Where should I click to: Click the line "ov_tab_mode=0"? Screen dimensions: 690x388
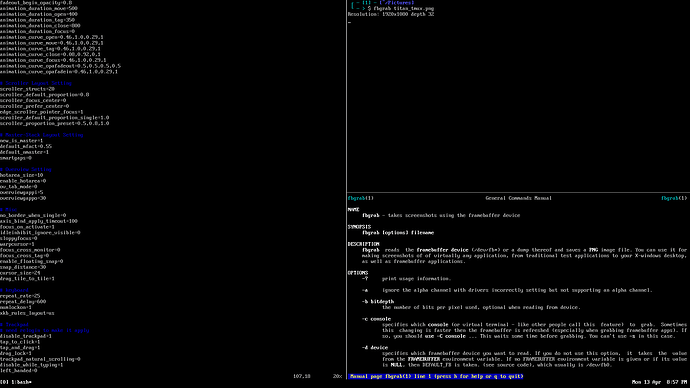[x=18, y=187]
